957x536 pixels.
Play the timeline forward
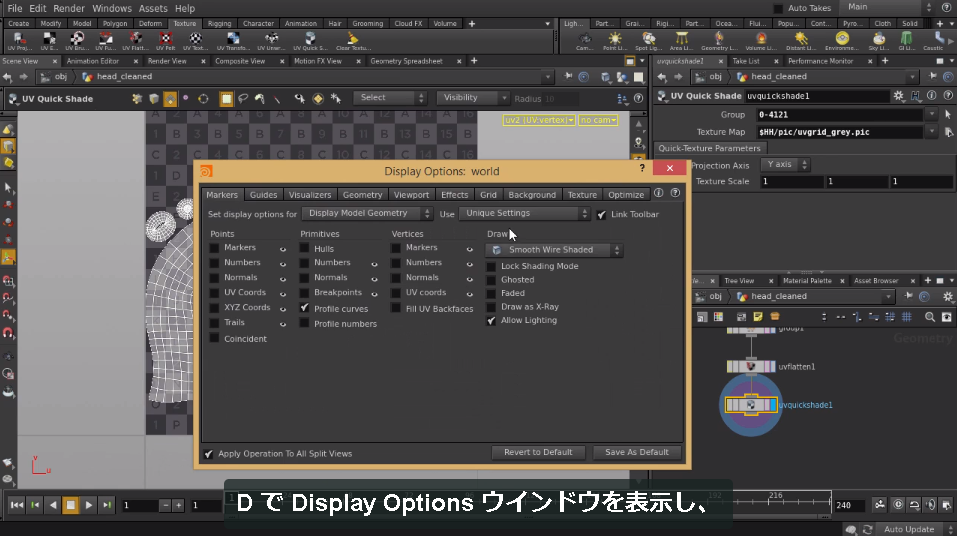(88, 505)
